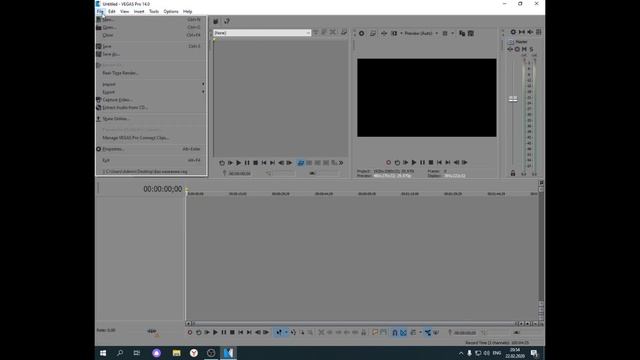Select the Normal Edit tool
This screenshot has height=360, width=640.
coord(279,332)
